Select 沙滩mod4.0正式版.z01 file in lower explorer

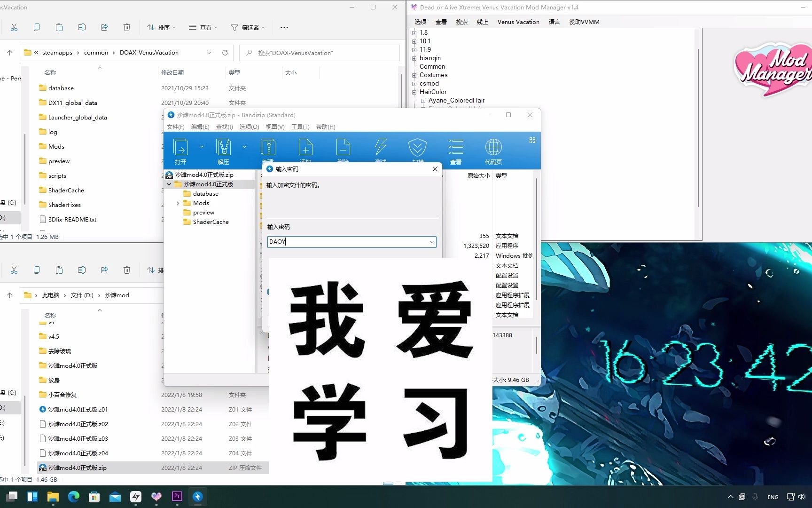(x=78, y=409)
